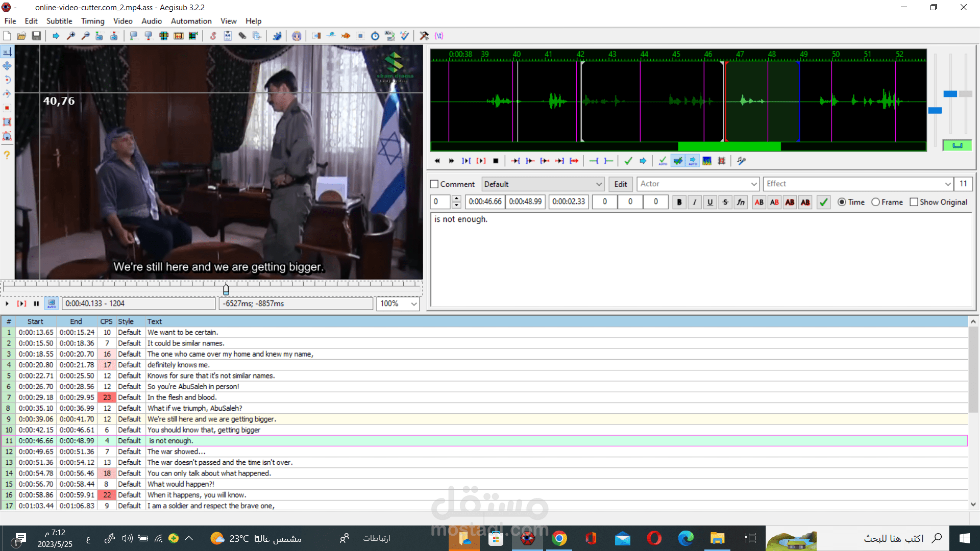Open the Shift Times clock icon
The height and width of the screenshot is (551, 980).
(x=375, y=36)
